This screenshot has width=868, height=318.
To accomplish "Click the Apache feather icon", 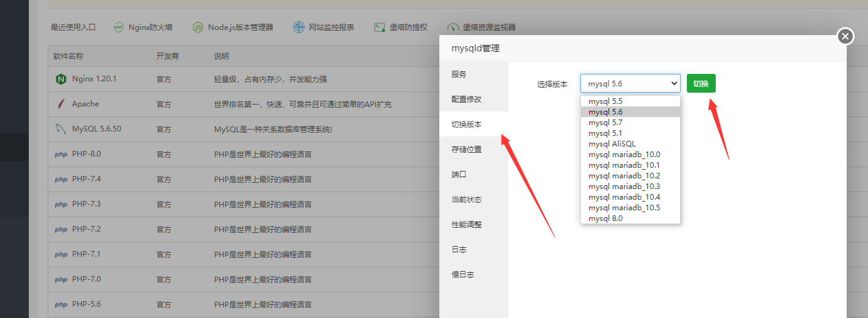I will click(x=61, y=104).
